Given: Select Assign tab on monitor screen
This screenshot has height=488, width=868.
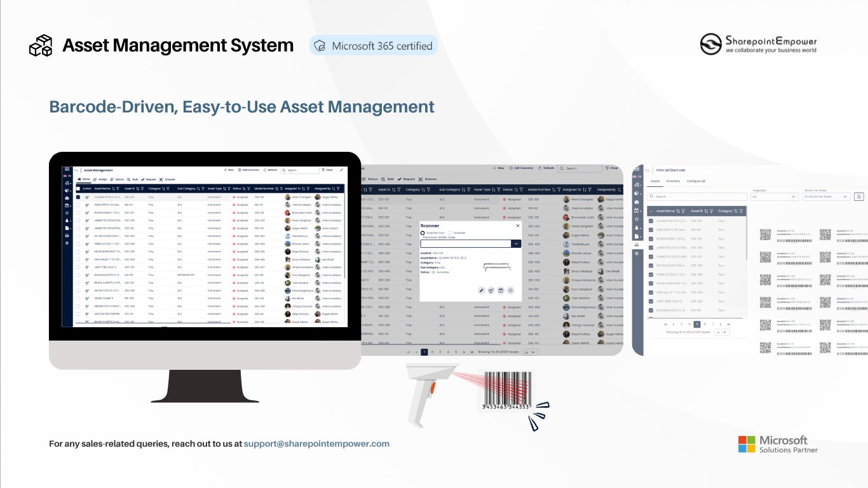Looking at the screenshot, I should [100, 179].
